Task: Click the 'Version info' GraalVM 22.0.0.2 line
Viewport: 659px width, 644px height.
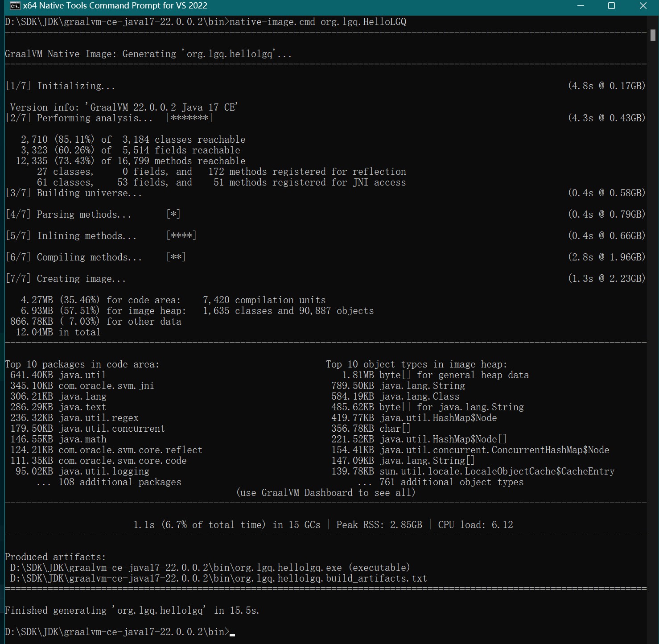Action: [124, 107]
